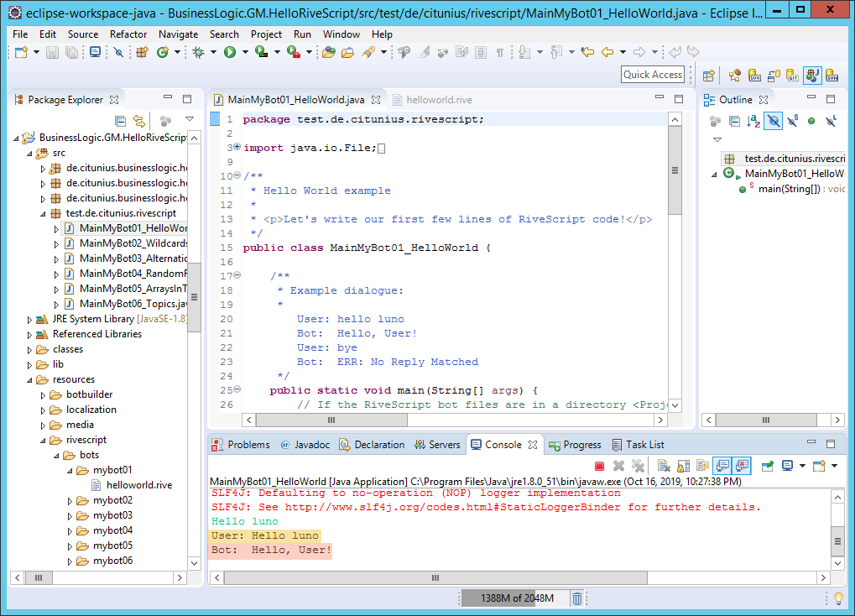Click the Debug bug icon
This screenshot has height=616, width=855.
(199, 52)
